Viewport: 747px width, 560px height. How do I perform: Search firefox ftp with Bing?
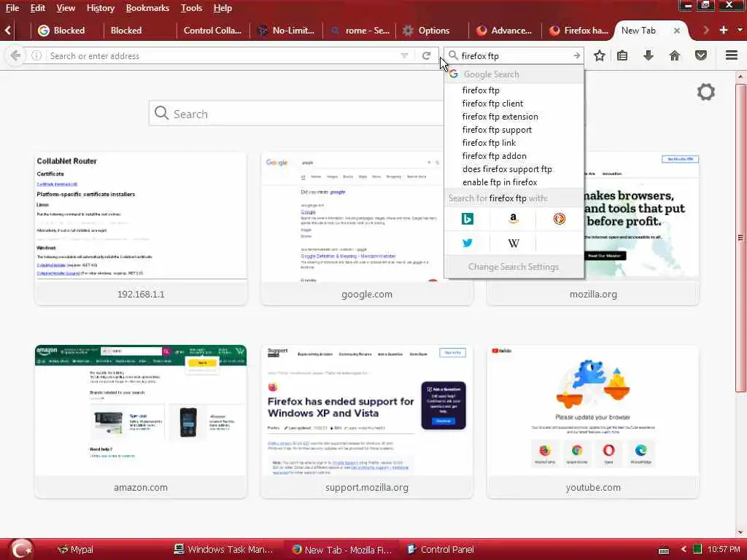tap(468, 219)
